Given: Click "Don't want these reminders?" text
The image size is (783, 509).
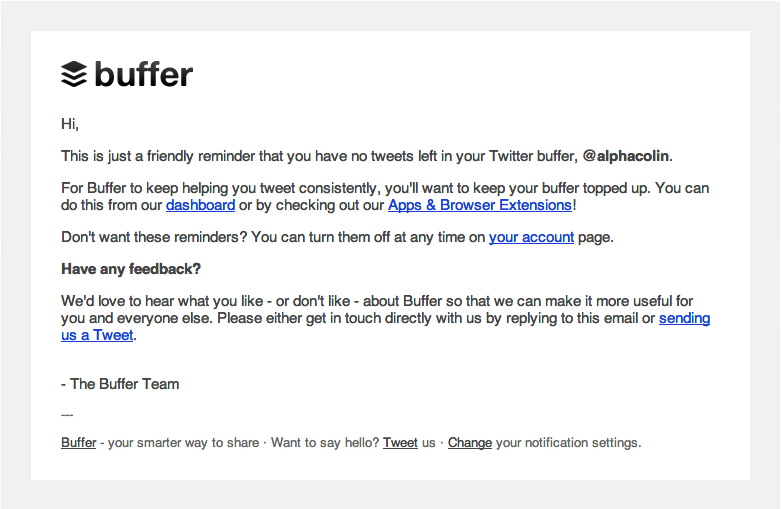Looking at the screenshot, I should coord(154,237).
